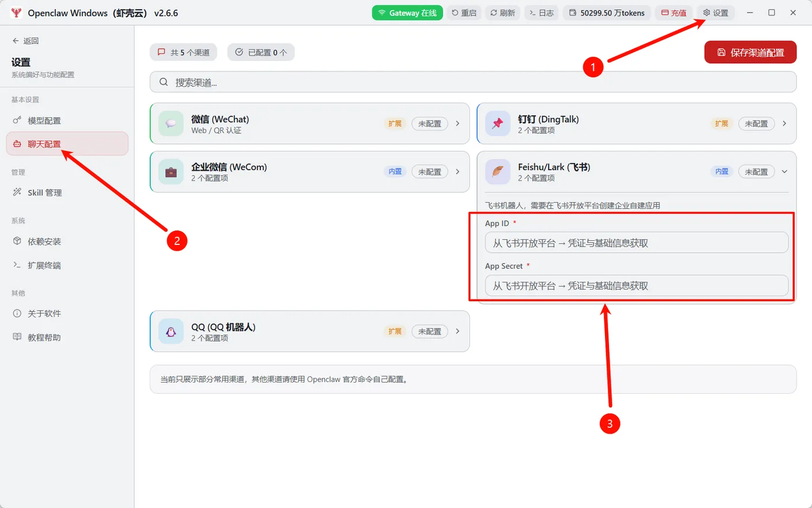Open 扩展终端 in the sidebar
This screenshot has width=812, height=508.
(x=67, y=265)
